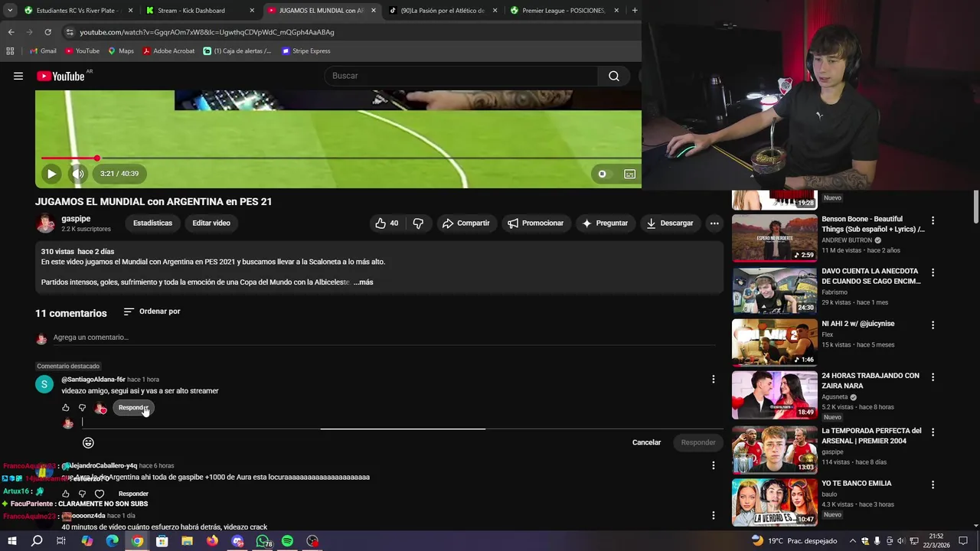Screen dimensions: 980x551
Task: Open menu for NI AHI 2 video
Action: [933, 325]
